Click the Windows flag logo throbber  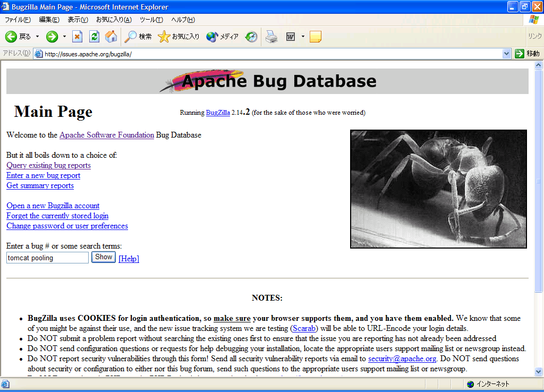click(x=534, y=20)
